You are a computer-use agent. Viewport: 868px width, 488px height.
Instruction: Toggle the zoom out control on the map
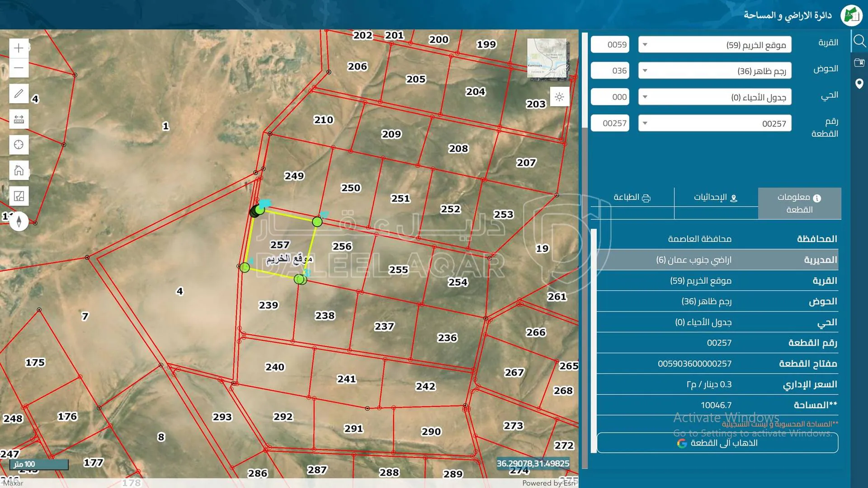pos(19,67)
